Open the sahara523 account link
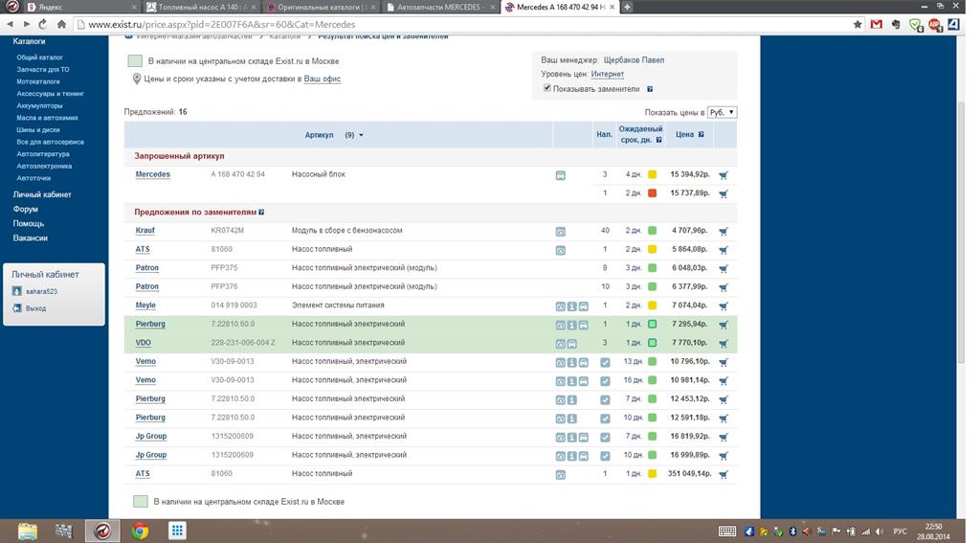Image resolution: width=980 pixels, height=543 pixels. tap(41, 291)
